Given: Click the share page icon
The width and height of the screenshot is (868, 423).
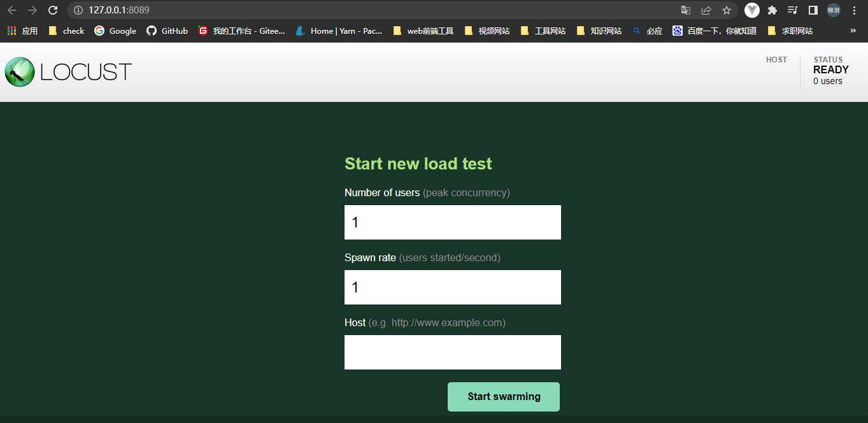Looking at the screenshot, I should point(706,10).
